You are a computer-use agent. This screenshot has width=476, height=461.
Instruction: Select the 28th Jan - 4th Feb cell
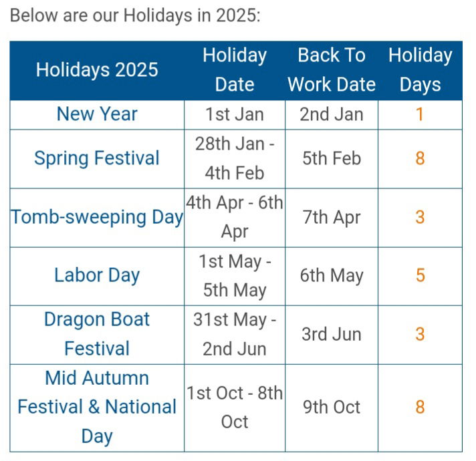(235, 158)
